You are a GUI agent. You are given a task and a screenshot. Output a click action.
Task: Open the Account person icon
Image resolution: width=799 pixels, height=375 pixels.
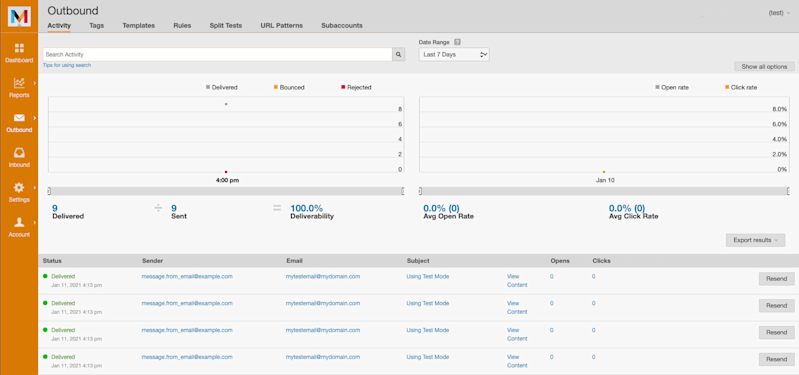(x=19, y=222)
